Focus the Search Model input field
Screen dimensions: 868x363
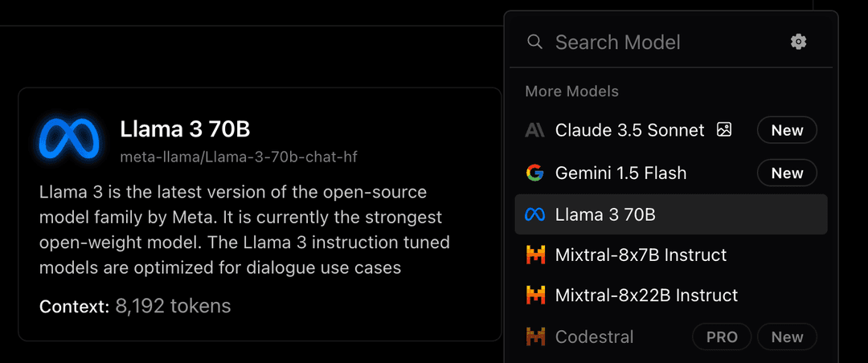pos(659,42)
